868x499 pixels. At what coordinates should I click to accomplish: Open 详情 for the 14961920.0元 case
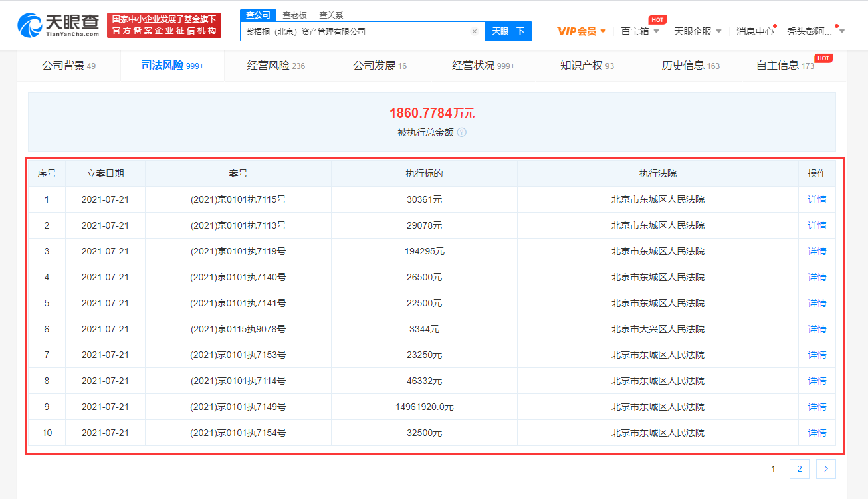tap(817, 407)
